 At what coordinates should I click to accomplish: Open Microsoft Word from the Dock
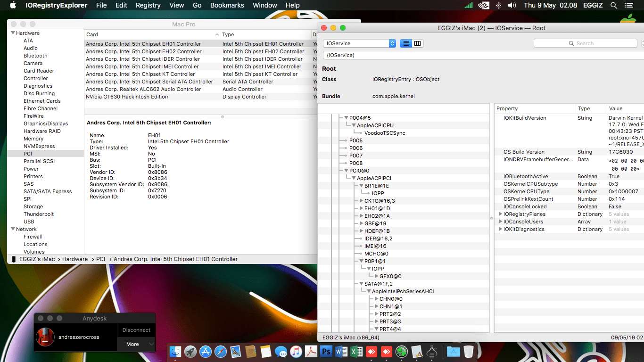(341, 352)
